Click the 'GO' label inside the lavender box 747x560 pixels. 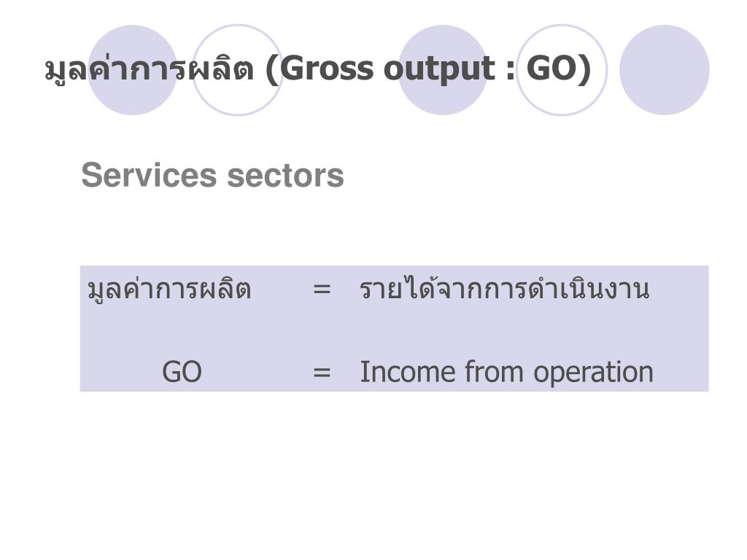(x=182, y=372)
